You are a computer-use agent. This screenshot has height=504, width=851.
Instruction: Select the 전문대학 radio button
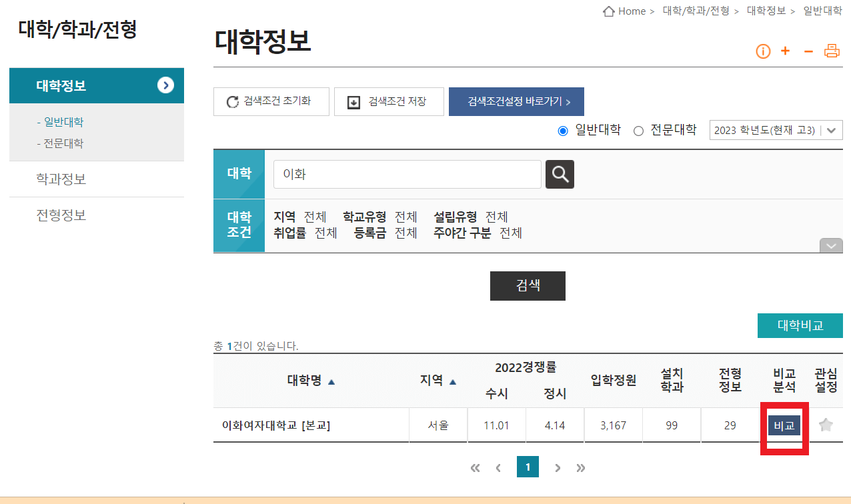[638, 131]
